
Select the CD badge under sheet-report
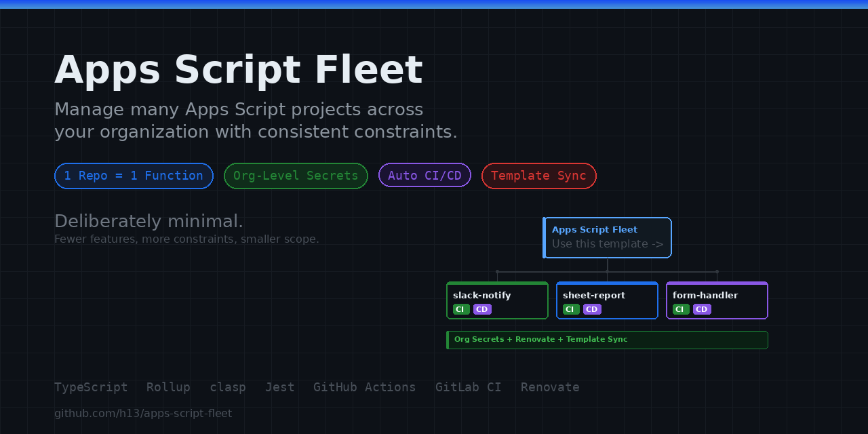tap(592, 309)
